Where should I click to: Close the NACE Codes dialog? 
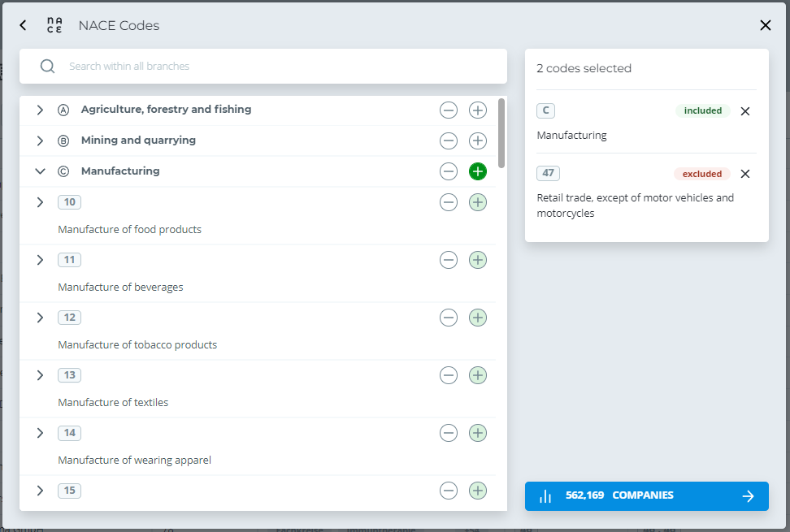765,25
